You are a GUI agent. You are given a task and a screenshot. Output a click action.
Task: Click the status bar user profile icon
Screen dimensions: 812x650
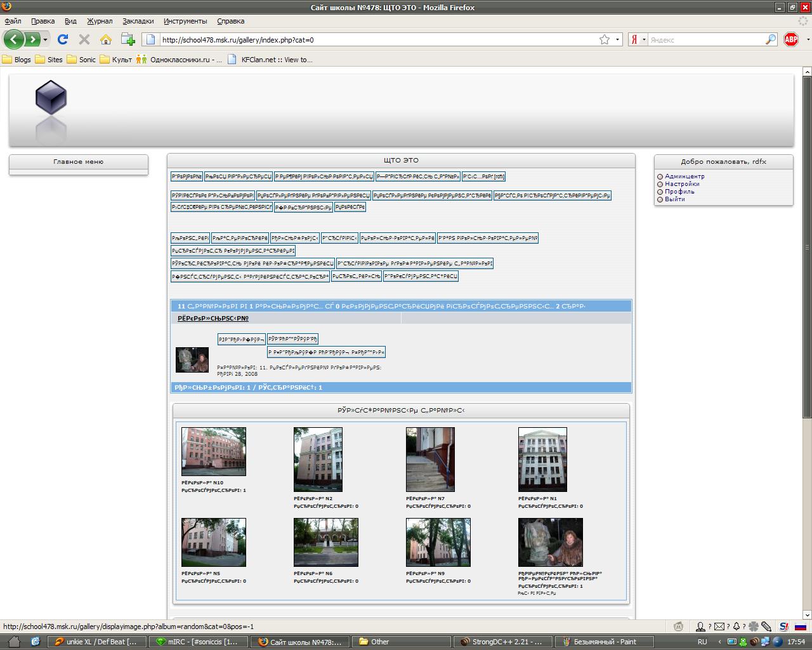click(700, 627)
